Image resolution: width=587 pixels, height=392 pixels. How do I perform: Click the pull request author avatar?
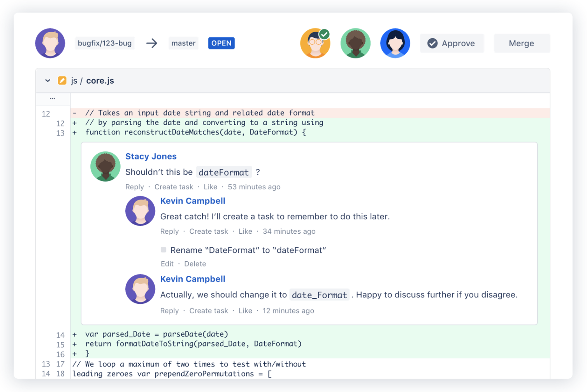click(x=50, y=43)
